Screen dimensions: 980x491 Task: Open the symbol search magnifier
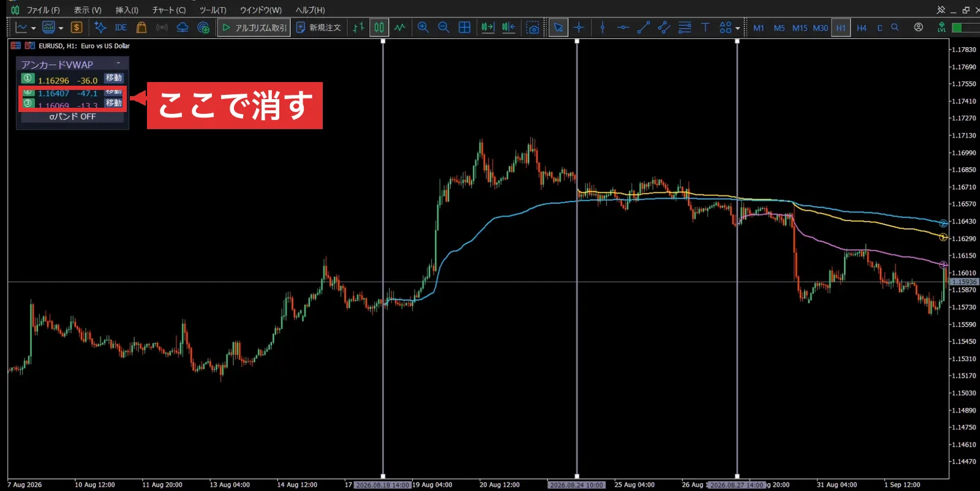click(895, 28)
